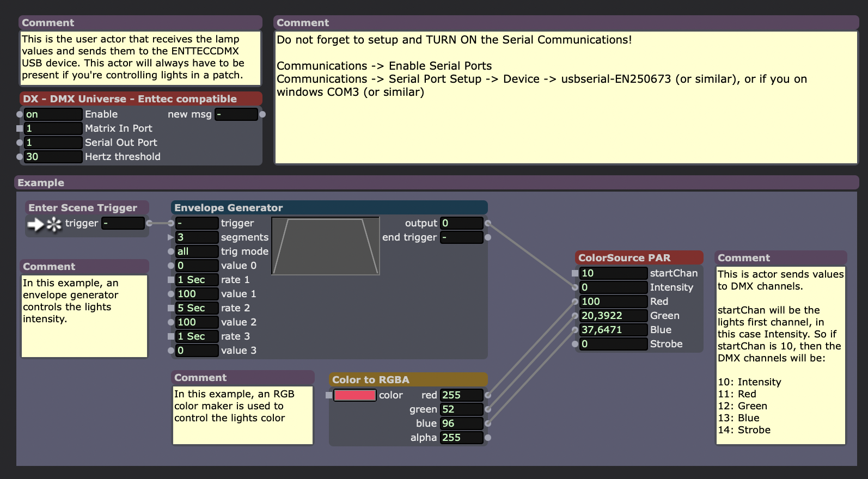
Task: Click the Enter Scene Trigger arrow icon
Action: pyautogui.click(x=35, y=224)
